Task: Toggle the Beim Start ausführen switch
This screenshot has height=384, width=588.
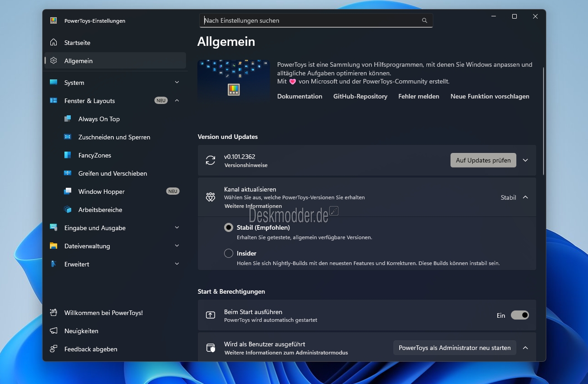Action: point(520,315)
